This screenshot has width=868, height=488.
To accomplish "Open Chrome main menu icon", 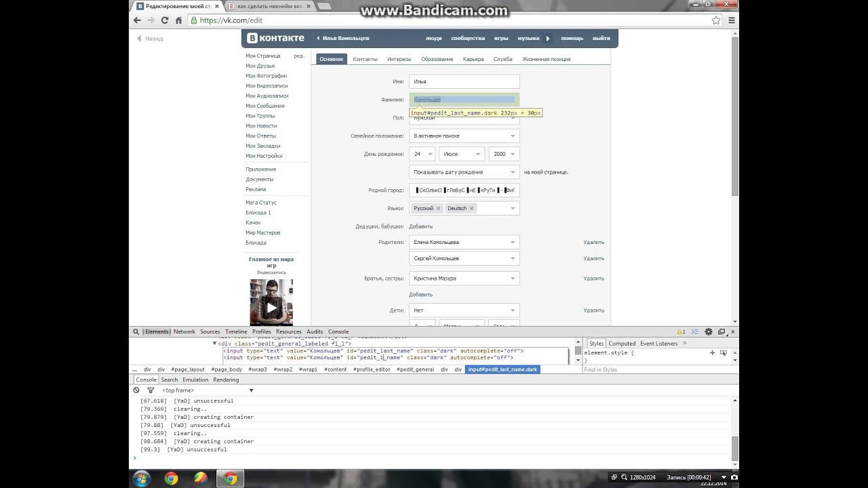I will point(732,20).
